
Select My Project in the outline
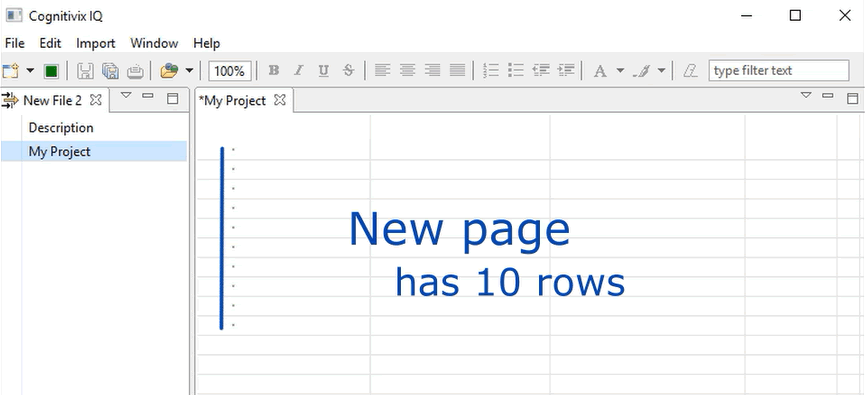(94, 151)
